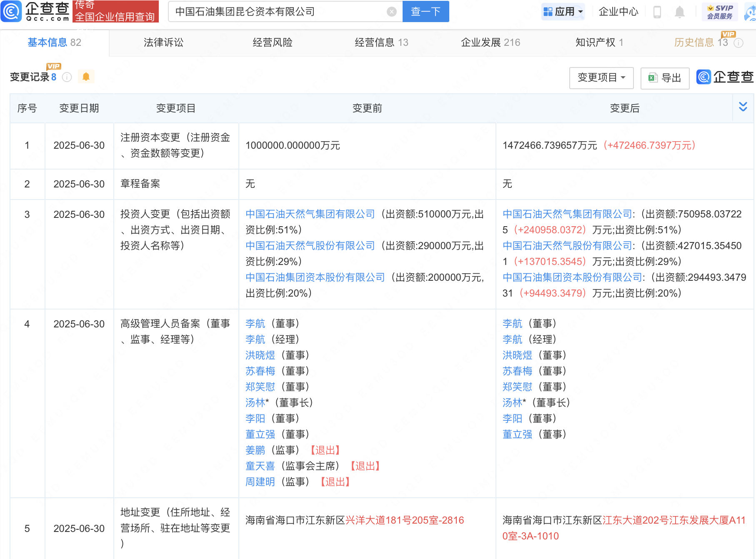Click the company name search field

click(x=279, y=12)
